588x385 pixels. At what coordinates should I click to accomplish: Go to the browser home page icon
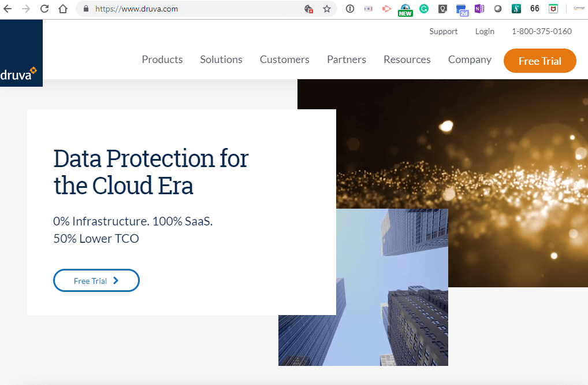(62, 9)
